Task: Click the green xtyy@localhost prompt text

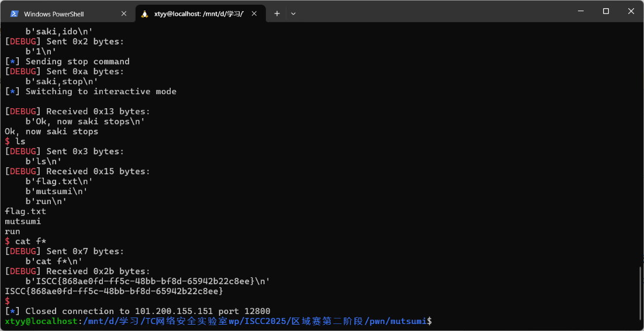Action: 41,321
